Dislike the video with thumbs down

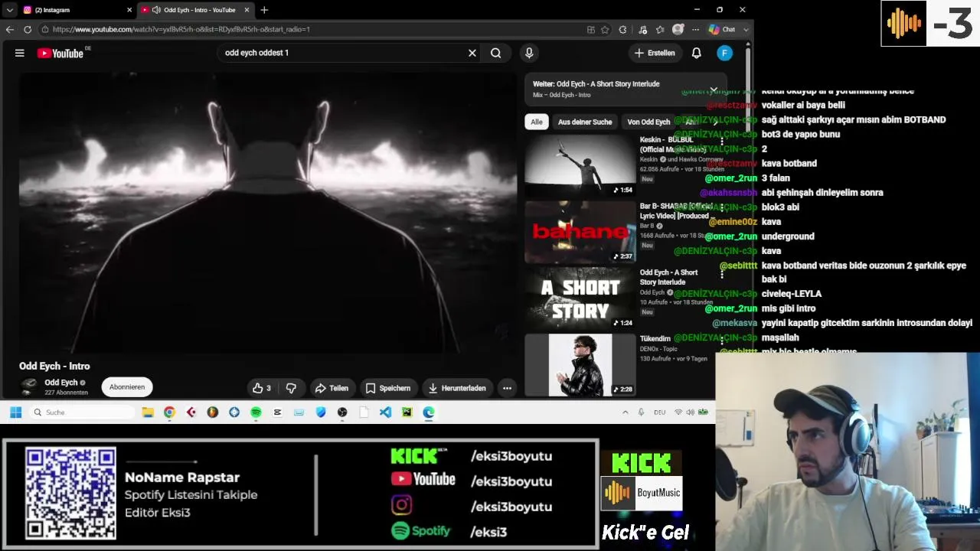[x=291, y=388]
